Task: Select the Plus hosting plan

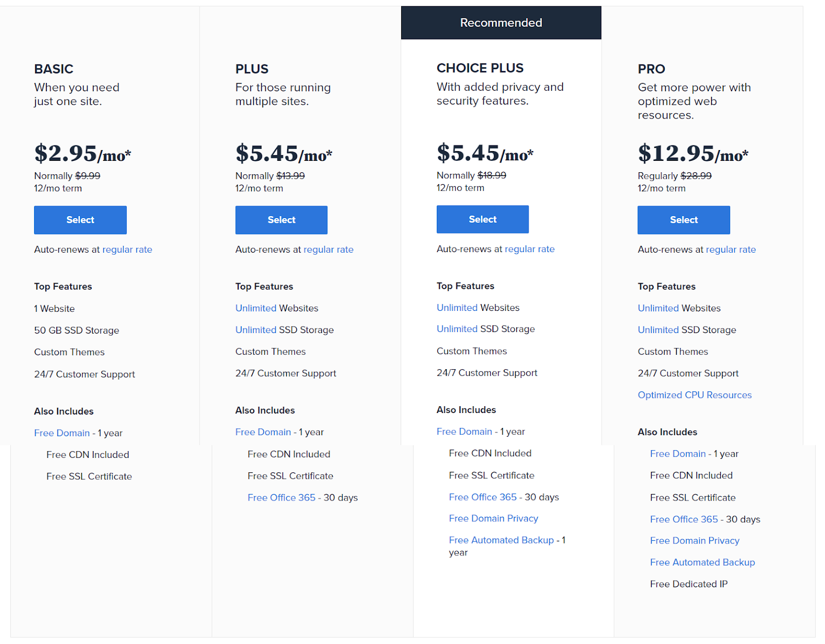Action: tap(281, 220)
